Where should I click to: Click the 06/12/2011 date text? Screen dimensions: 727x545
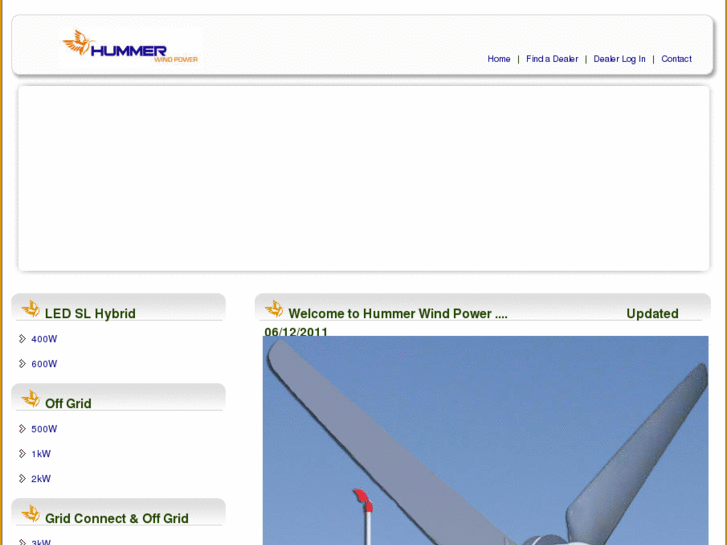tap(296, 331)
